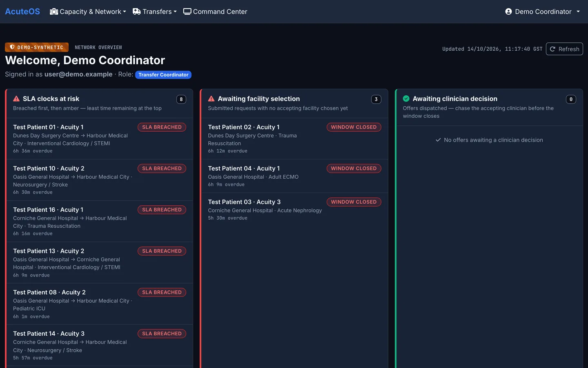
Task: Click the monitor icon beside Command Center
Action: (x=187, y=11)
